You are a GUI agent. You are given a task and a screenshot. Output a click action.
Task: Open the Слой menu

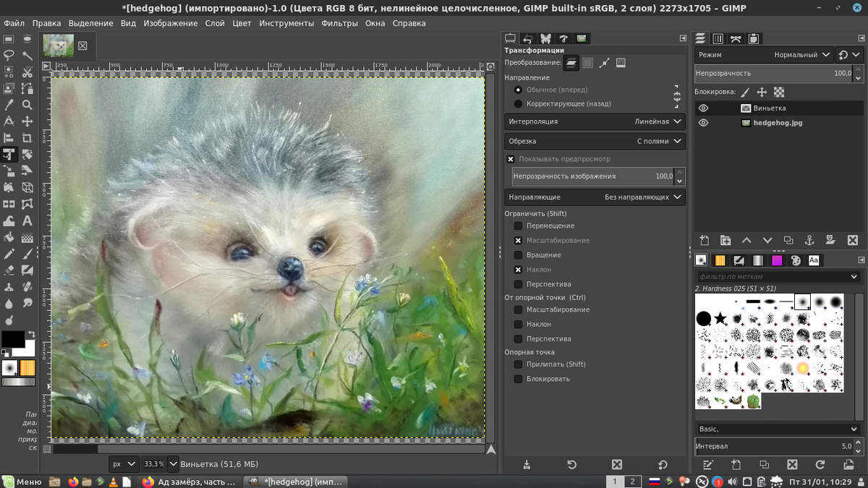click(x=215, y=23)
